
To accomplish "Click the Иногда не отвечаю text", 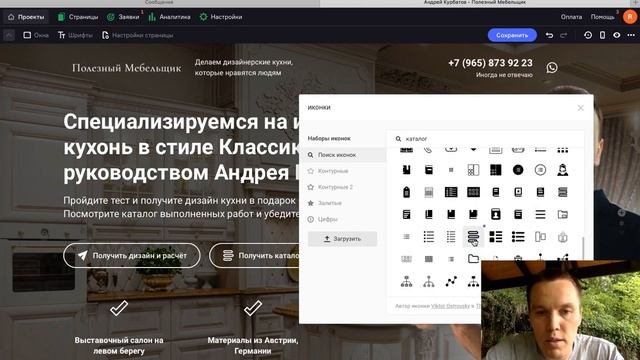I will pos(504,75).
